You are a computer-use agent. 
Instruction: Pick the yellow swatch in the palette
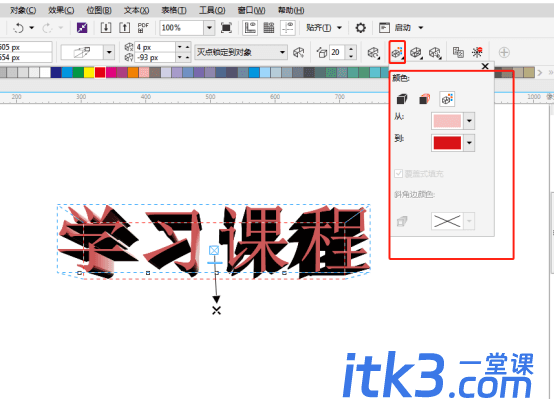pyautogui.click(x=89, y=72)
